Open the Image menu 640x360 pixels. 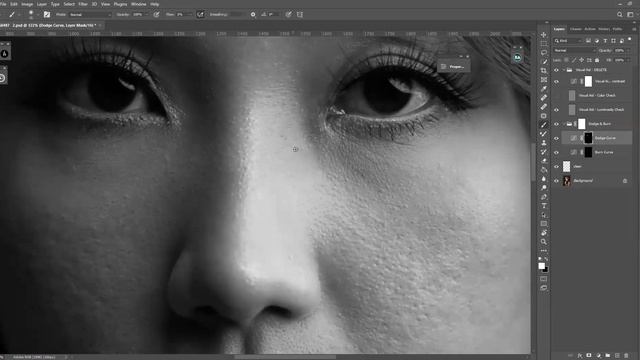point(27,4)
